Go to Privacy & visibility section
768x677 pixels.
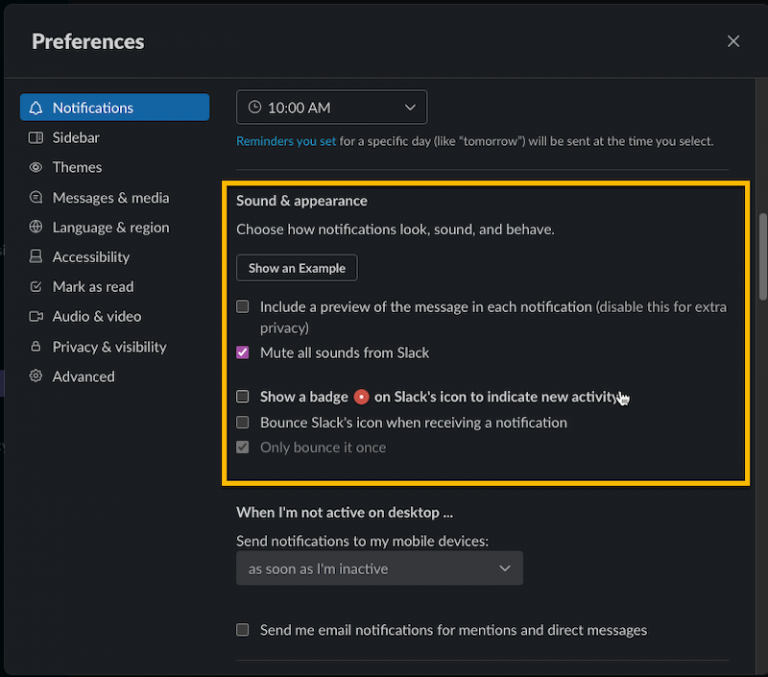[109, 347]
